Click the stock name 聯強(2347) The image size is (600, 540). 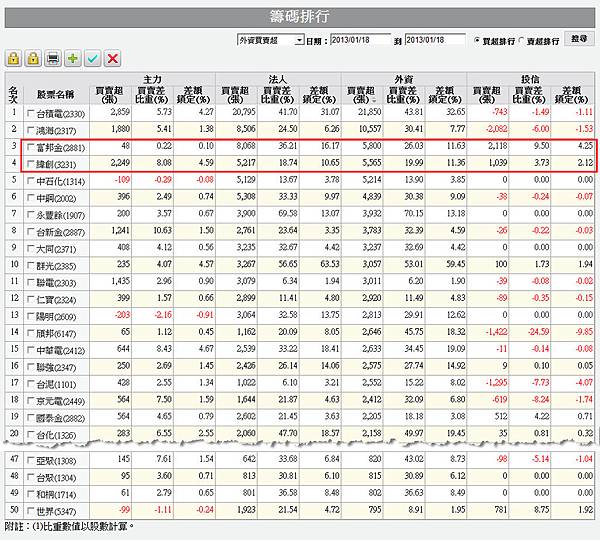point(55,367)
